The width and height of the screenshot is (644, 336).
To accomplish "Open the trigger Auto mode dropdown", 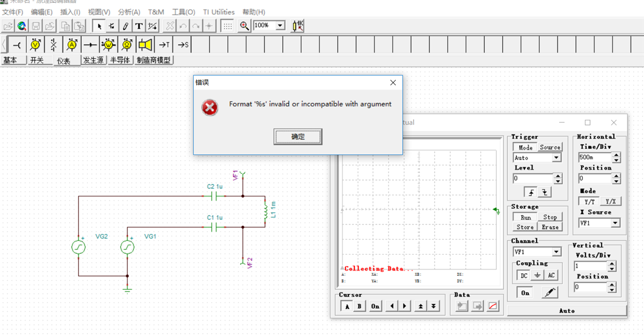I will coord(557,158).
